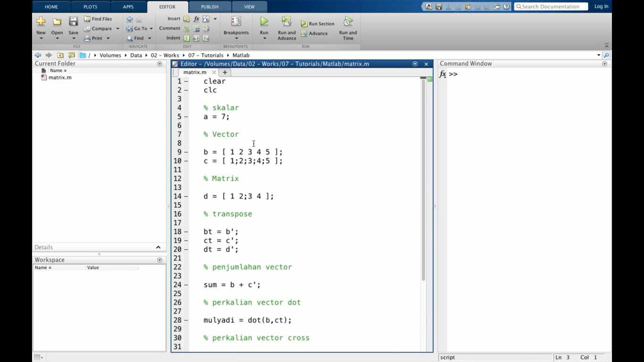
Task: Open the Run dropdown arrow
Action: [x=264, y=38]
